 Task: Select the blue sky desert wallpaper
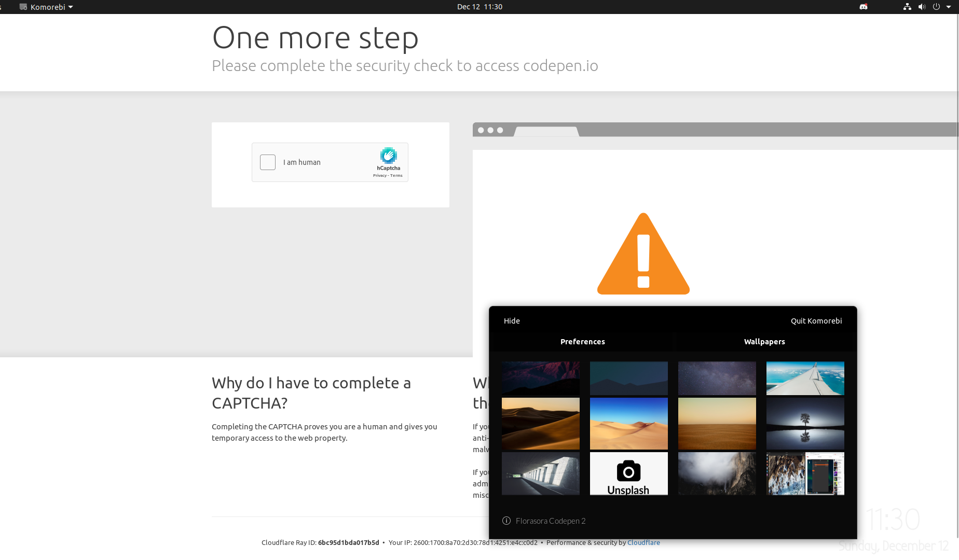click(x=629, y=424)
